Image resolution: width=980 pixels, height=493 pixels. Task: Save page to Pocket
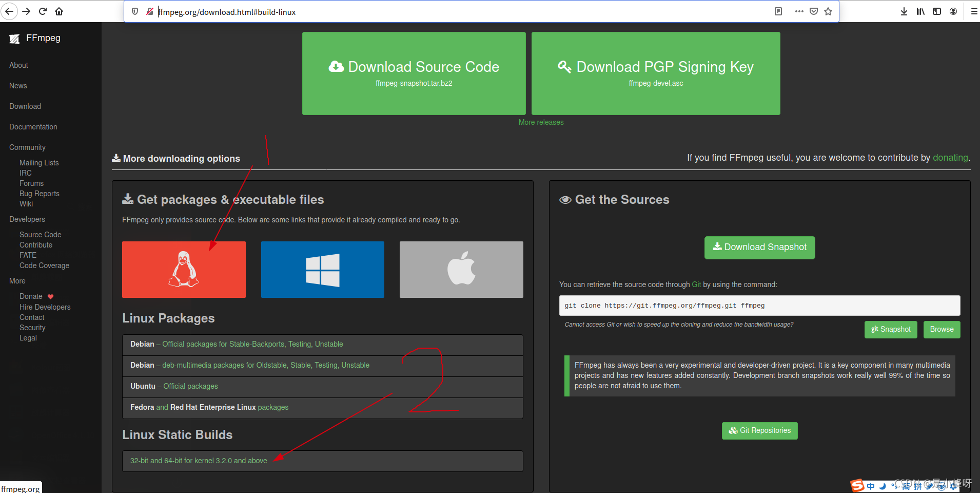pyautogui.click(x=814, y=11)
